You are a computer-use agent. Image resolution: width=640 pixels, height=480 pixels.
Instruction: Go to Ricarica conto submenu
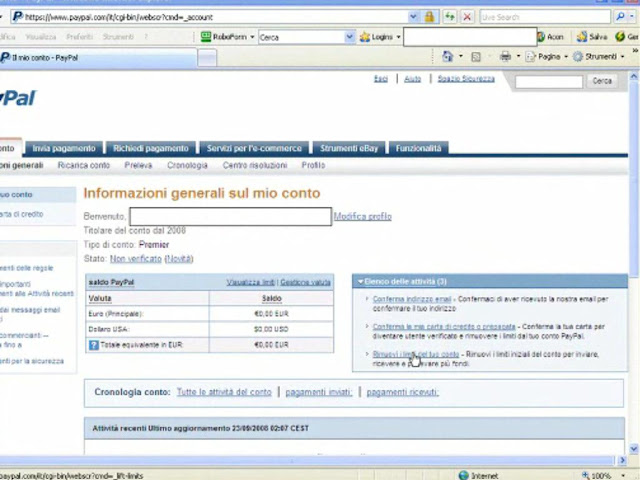click(84, 165)
